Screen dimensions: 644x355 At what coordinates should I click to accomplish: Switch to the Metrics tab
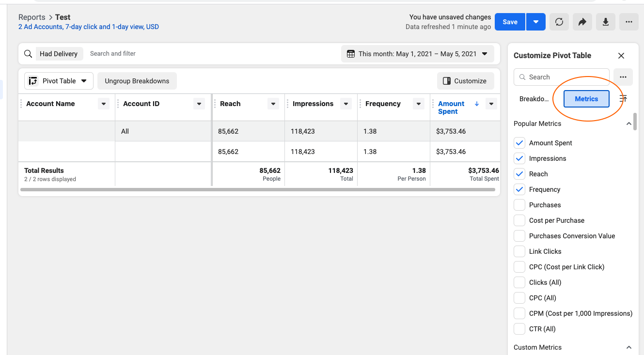click(586, 98)
